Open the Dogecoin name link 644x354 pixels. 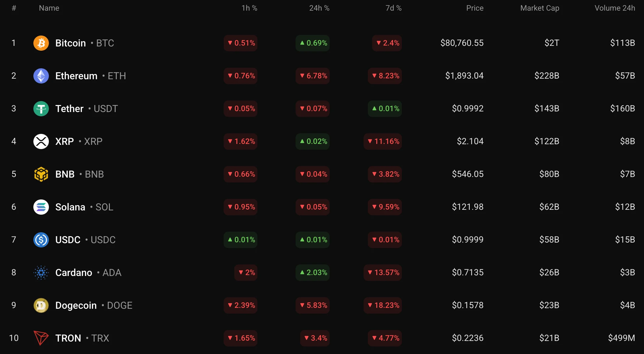[x=76, y=305]
